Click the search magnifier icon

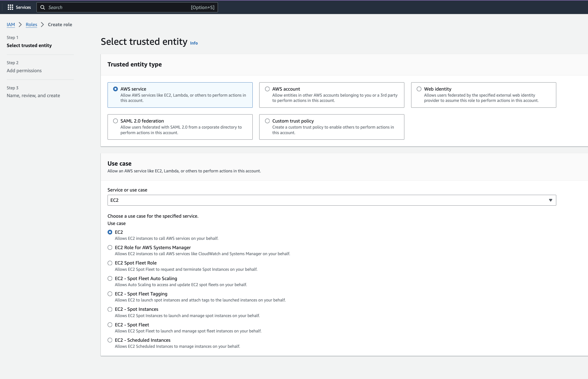click(x=43, y=7)
